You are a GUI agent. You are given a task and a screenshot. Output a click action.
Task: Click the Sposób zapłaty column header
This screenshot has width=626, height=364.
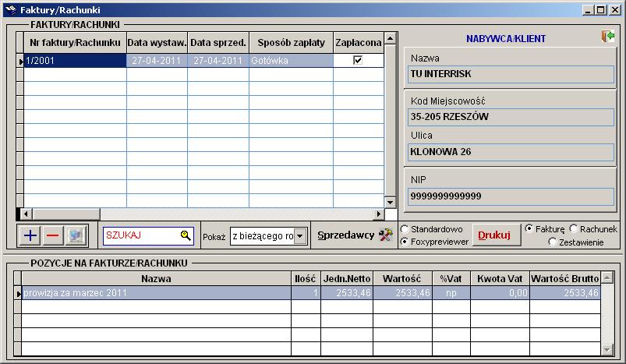(291, 43)
